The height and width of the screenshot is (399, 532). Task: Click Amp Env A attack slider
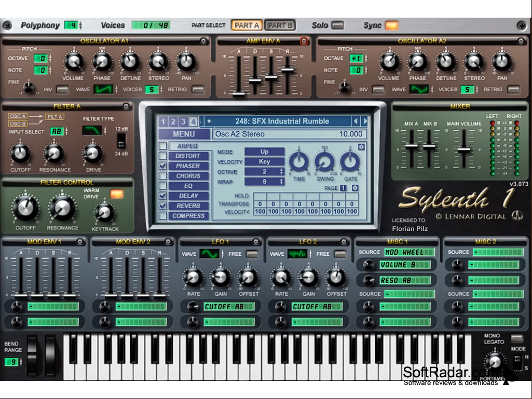coord(239,94)
